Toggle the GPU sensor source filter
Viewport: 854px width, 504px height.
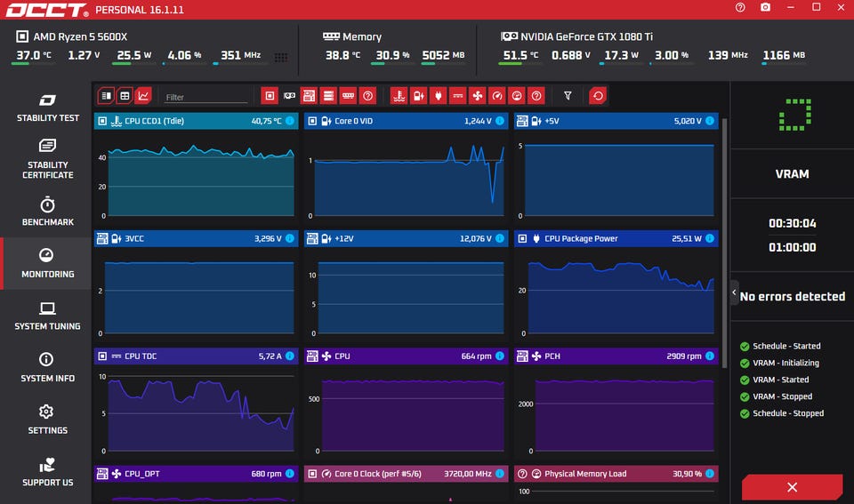click(x=289, y=96)
